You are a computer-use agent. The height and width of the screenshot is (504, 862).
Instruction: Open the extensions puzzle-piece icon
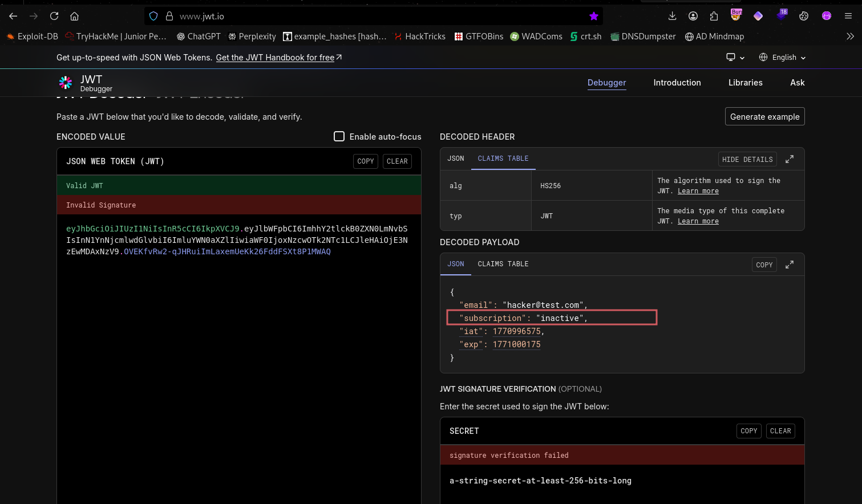[x=714, y=16]
